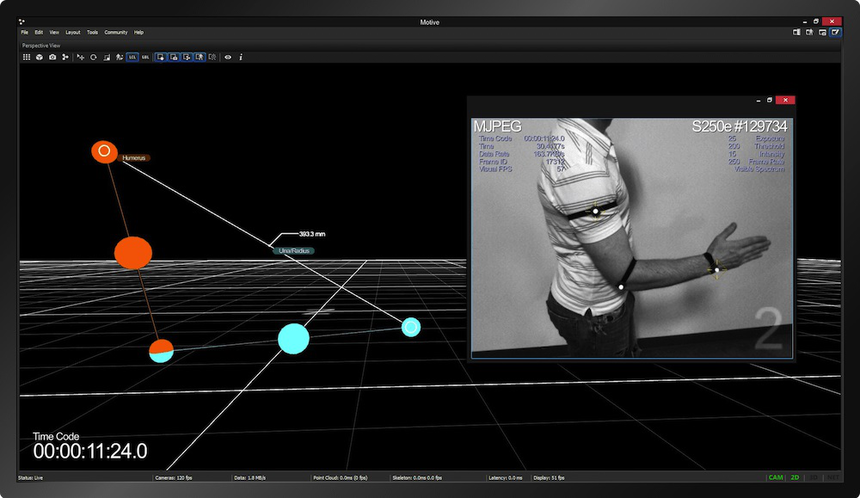Click the camera video preview of the arm
Image resolution: width=860 pixels, height=498 pixels.
[x=632, y=238]
